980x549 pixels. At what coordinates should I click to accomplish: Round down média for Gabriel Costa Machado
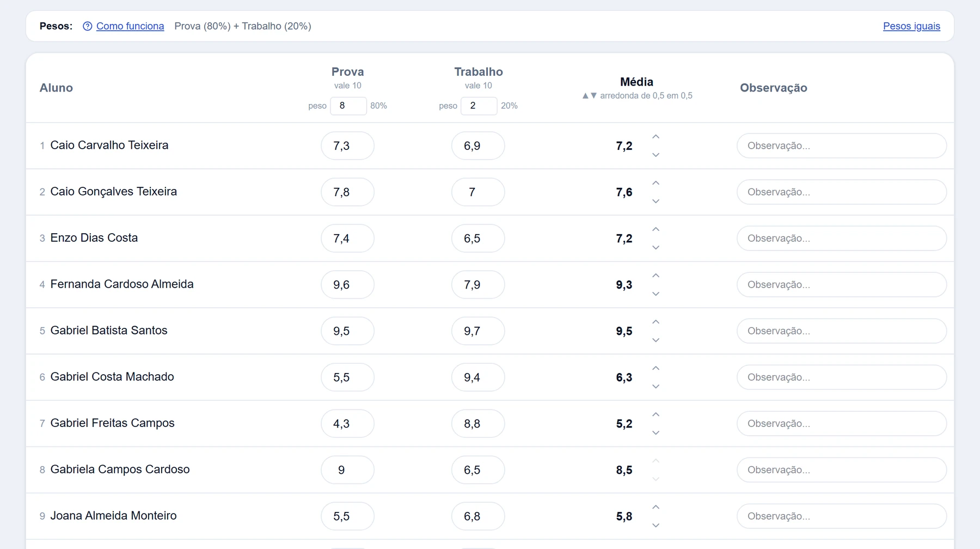[x=656, y=386]
